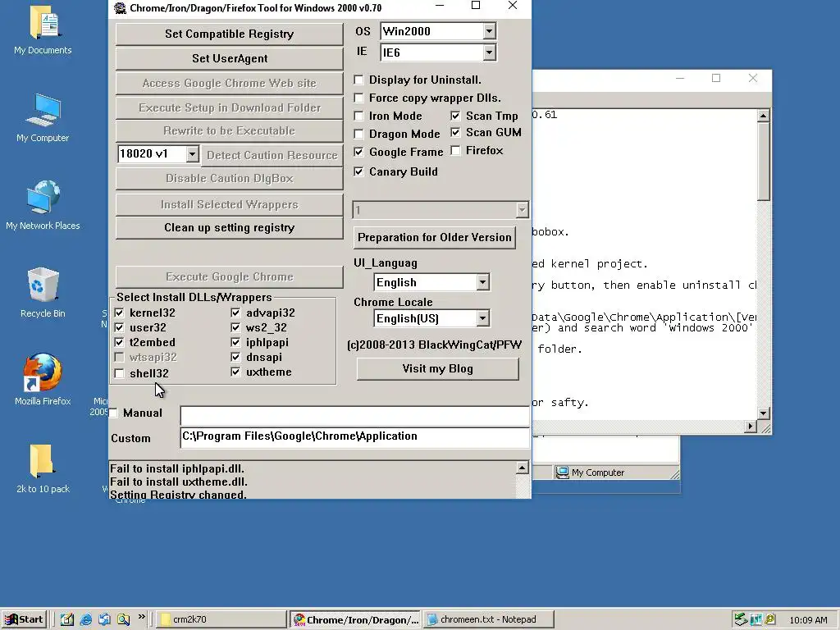
Task: Click the 'Set Compatible Registry' button
Action: (x=230, y=34)
